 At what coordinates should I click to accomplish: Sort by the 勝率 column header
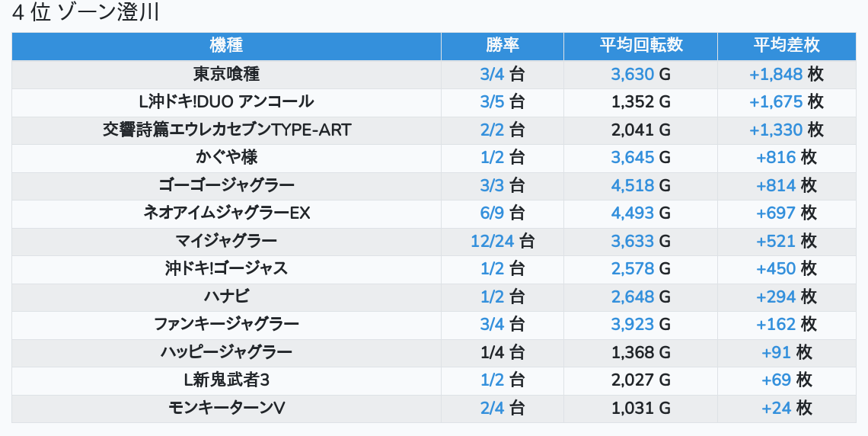click(503, 46)
